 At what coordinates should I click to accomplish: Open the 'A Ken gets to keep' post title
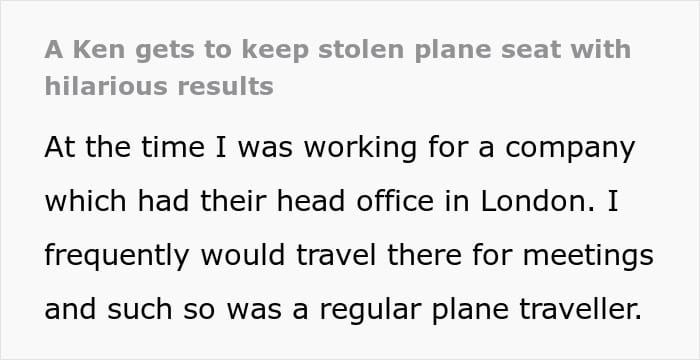pos(338,67)
